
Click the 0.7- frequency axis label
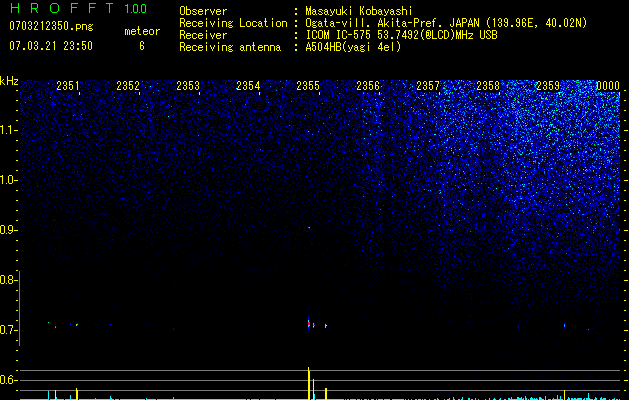[9, 330]
